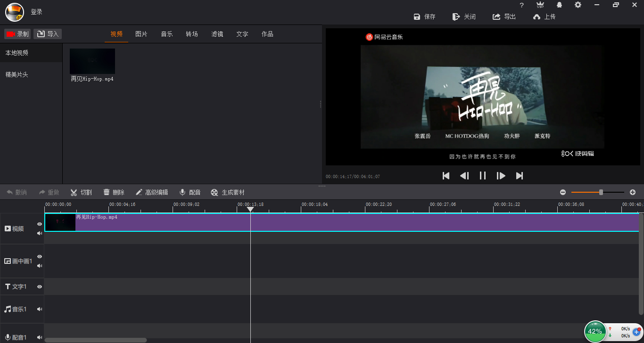Click the 撤销 undo tool
644x343 pixels.
[17, 192]
